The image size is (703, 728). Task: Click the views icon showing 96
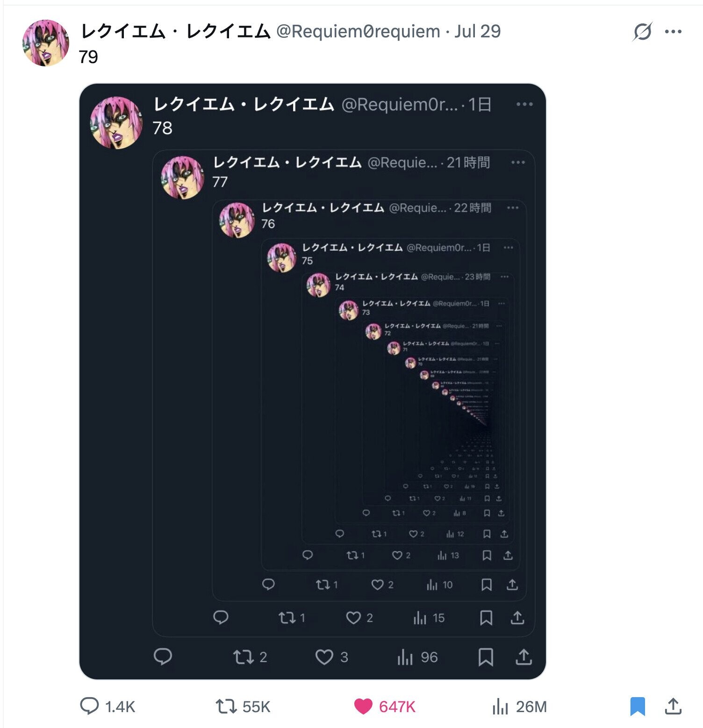405,657
